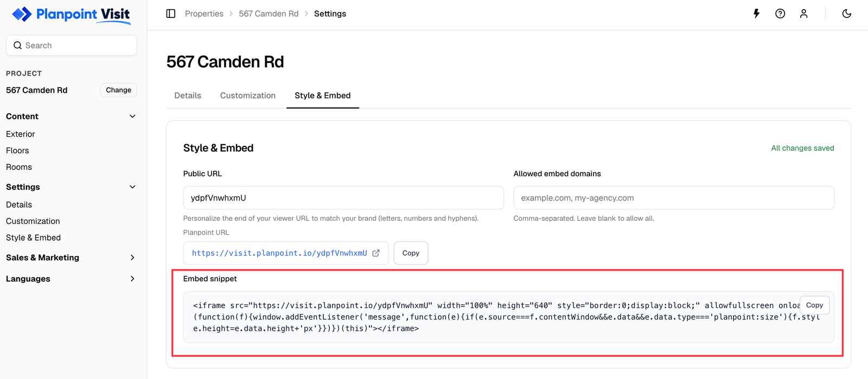Click the Planpoint Visit logo
The width and height of the screenshot is (868, 379).
[x=71, y=15]
